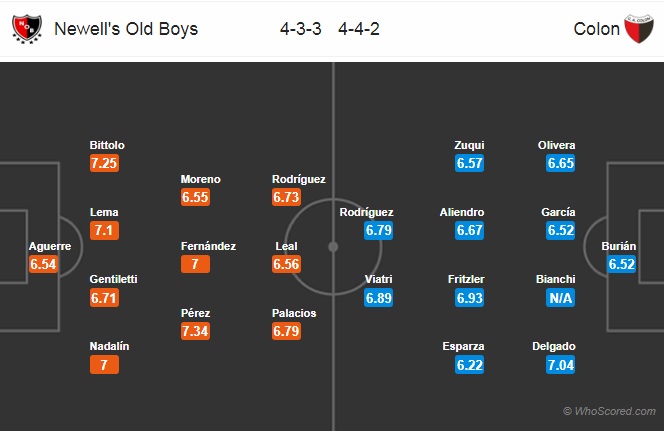Select Pérez's 7.34 rating badge
The image size is (664, 431).
pos(195,331)
